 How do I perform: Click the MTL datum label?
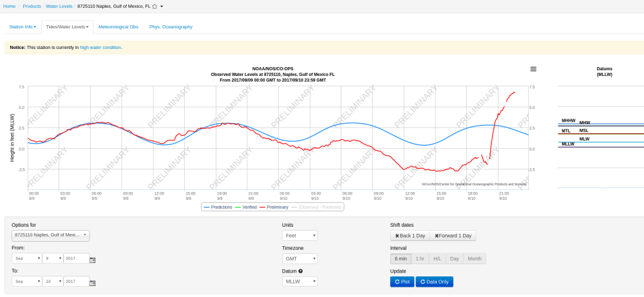[x=566, y=131]
